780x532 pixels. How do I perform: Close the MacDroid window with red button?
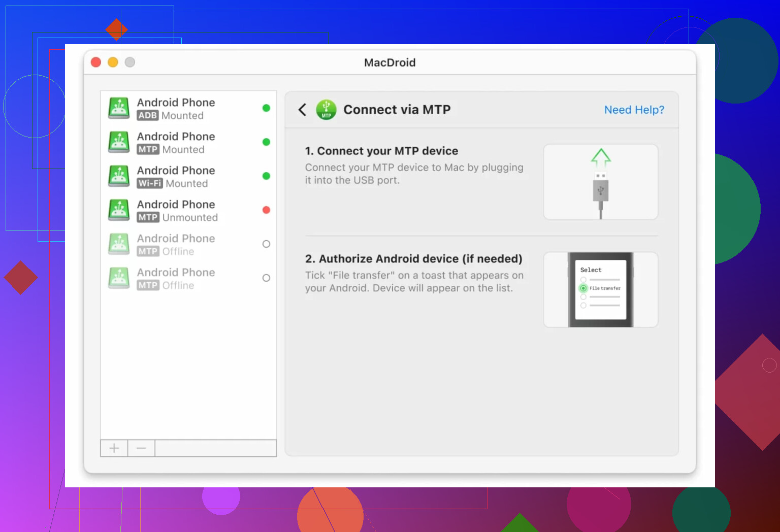96,62
